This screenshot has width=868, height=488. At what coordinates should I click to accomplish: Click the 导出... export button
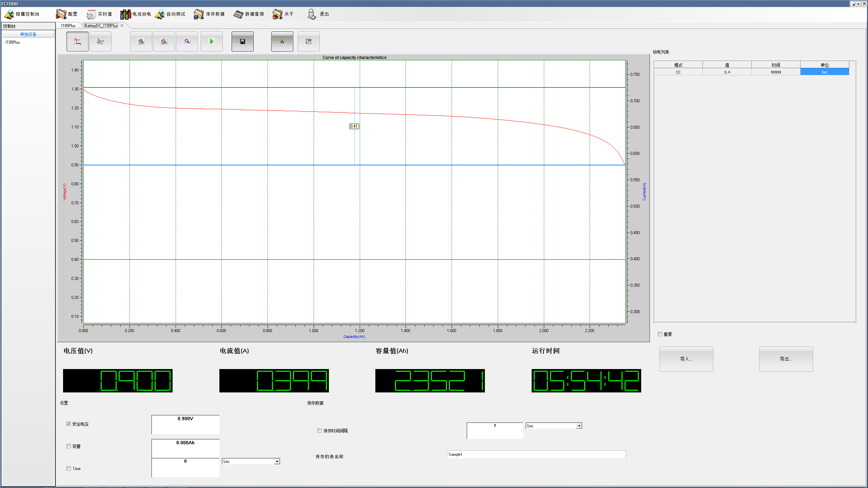[x=786, y=359]
